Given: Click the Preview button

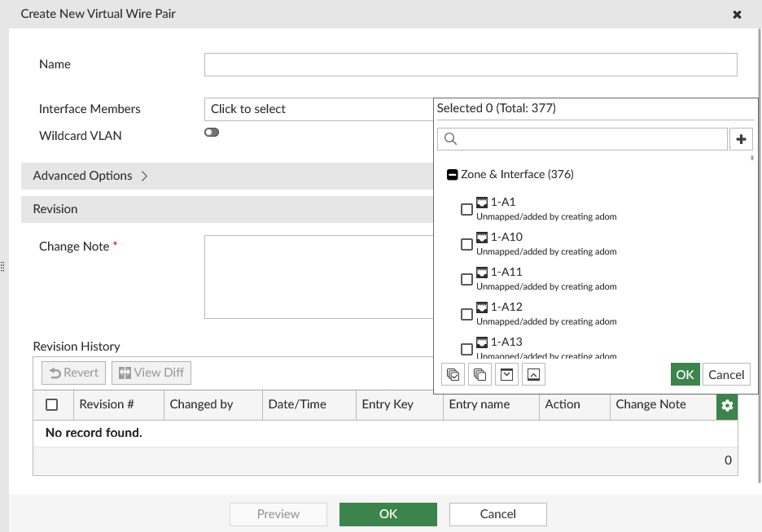Looking at the screenshot, I should 278,514.
